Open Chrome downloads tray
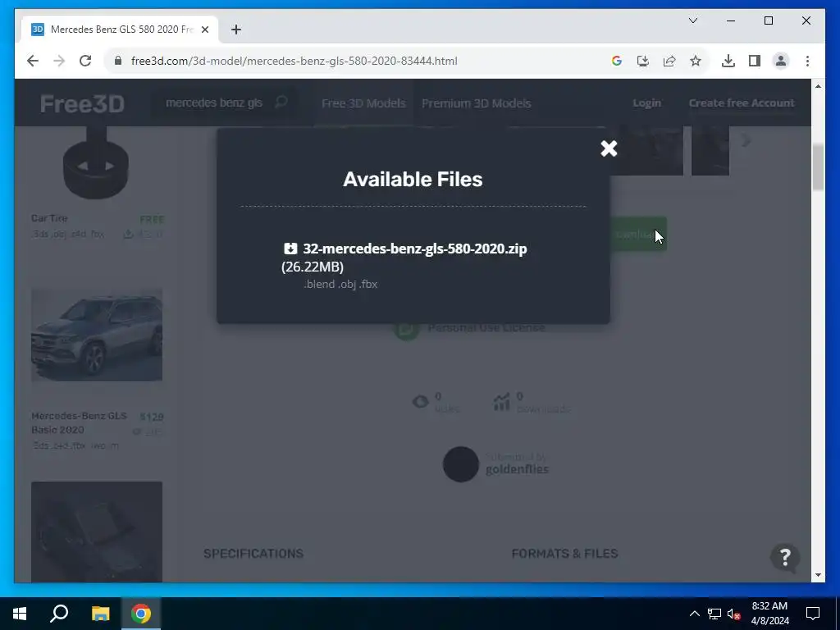840x630 pixels. pos(728,61)
